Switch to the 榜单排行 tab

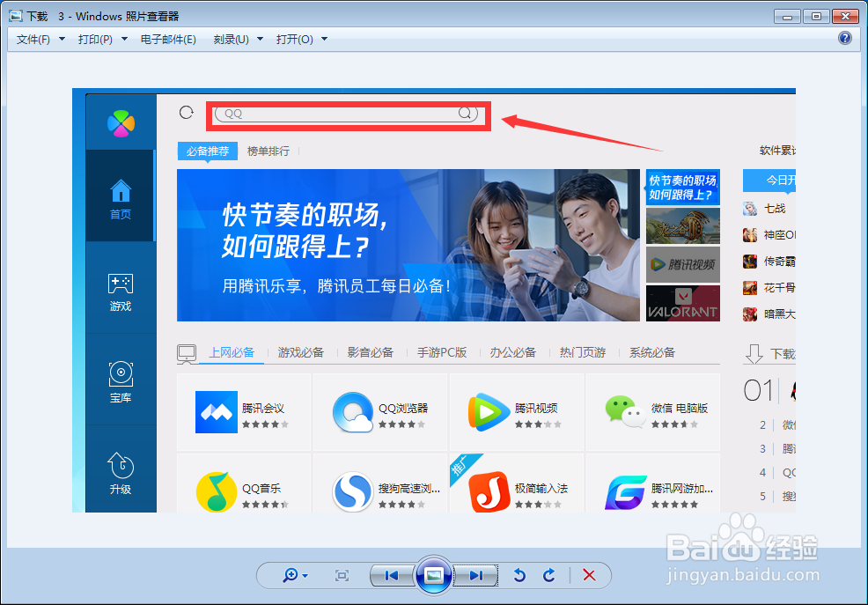pos(268,151)
